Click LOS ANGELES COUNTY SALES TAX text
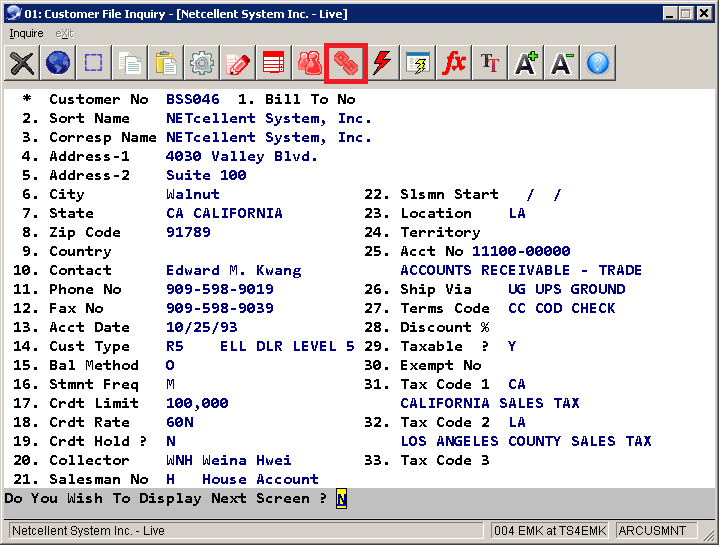 point(526,441)
